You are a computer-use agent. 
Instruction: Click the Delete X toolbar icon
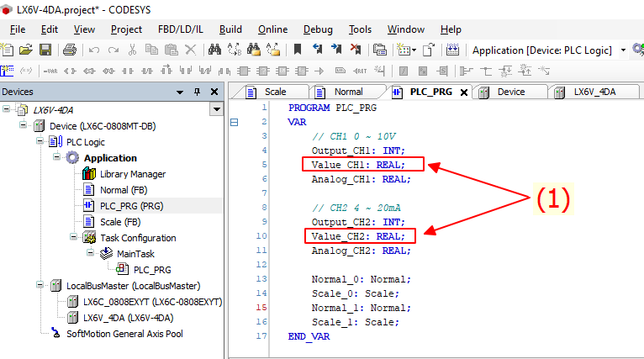click(x=190, y=50)
